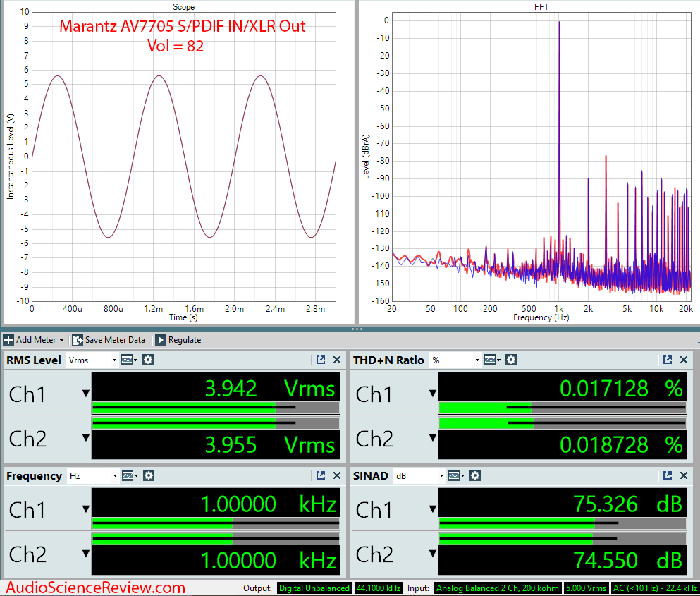Open graph view icon in SINAD meter
The image size is (700, 596).
455,476
